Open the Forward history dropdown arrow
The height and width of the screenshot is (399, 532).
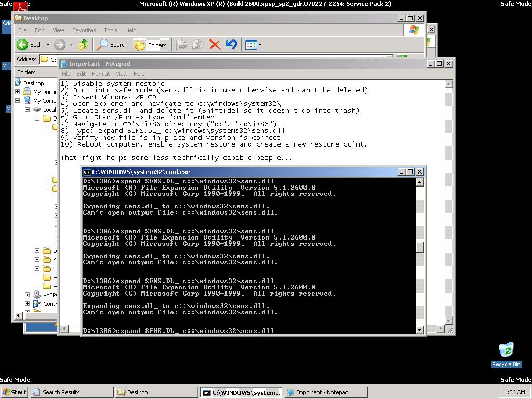coord(71,45)
